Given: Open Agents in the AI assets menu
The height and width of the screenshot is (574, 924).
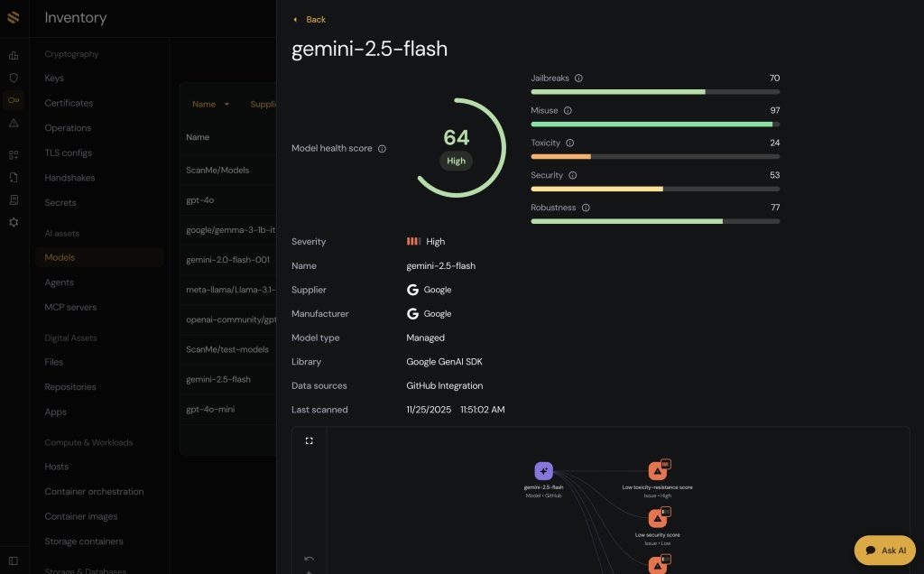Looking at the screenshot, I should (60, 282).
